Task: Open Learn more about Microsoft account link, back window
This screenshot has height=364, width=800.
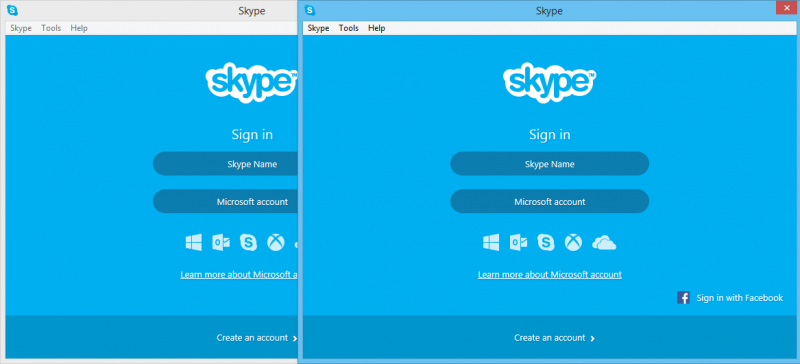Action: 239,275
